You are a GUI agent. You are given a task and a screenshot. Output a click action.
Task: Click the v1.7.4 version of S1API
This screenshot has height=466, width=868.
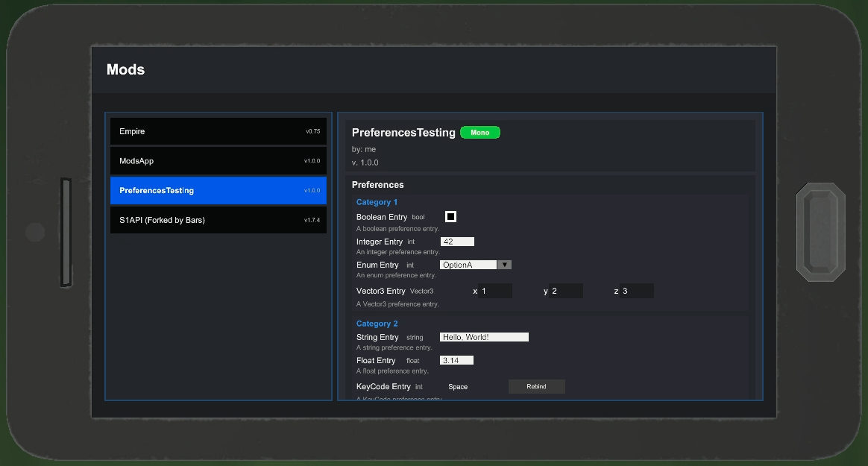[312, 220]
